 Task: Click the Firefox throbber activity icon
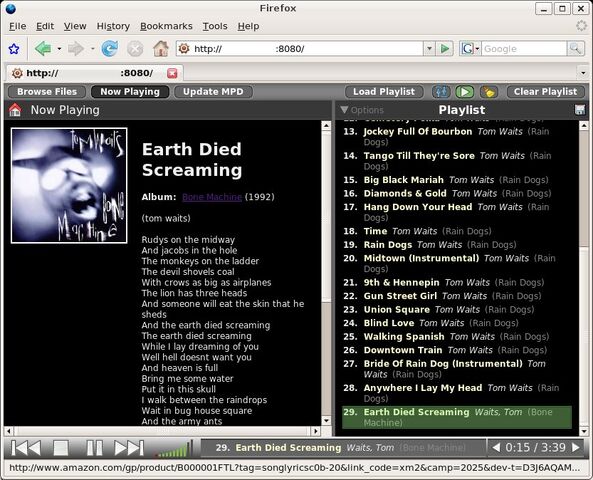[x=581, y=26]
